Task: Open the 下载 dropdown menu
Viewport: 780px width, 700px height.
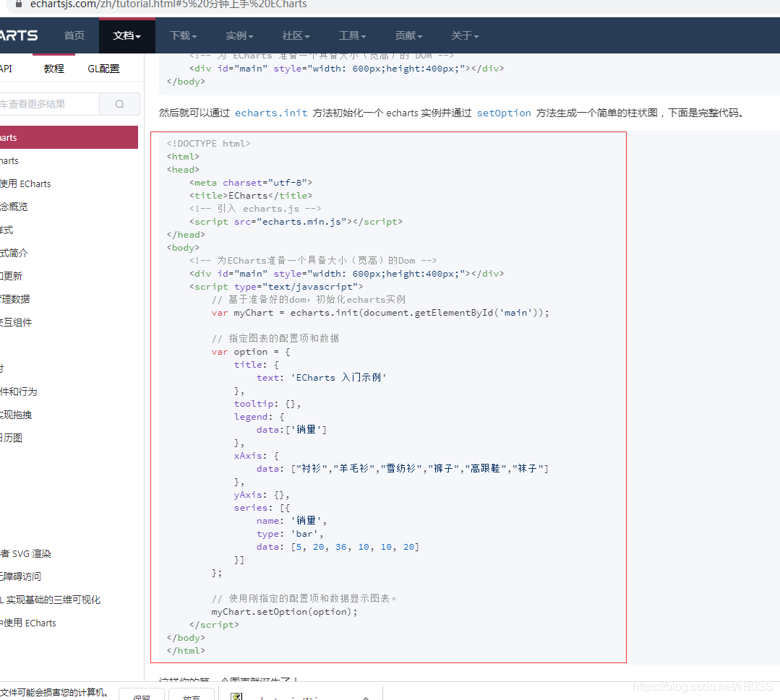Action: [x=182, y=35]
